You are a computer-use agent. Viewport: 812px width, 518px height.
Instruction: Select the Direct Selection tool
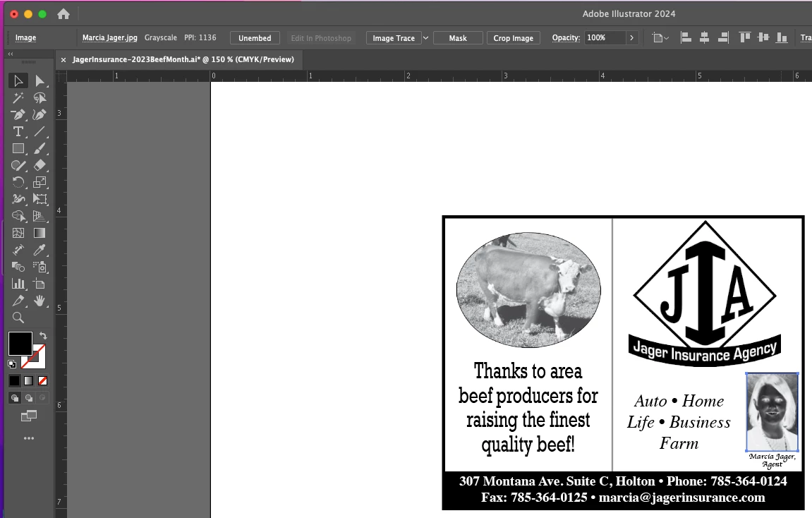click(40, 81)
